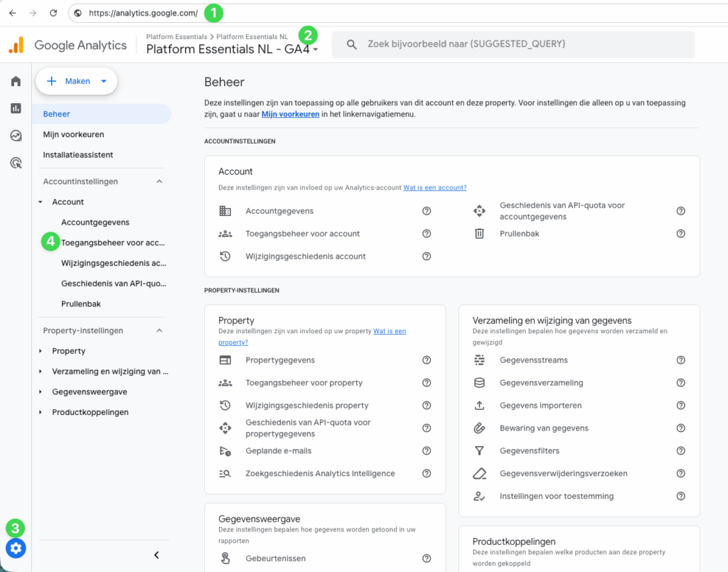Open the Prullenbak trash icon
The width and height of the screenshot is (728, 572).
tap(479, 233)
